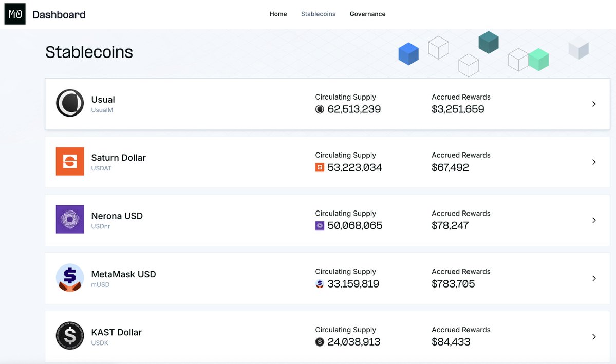The image size is (616, 364).
Task: Click supply value 62,513,239
Action: (x=354, y=109)
